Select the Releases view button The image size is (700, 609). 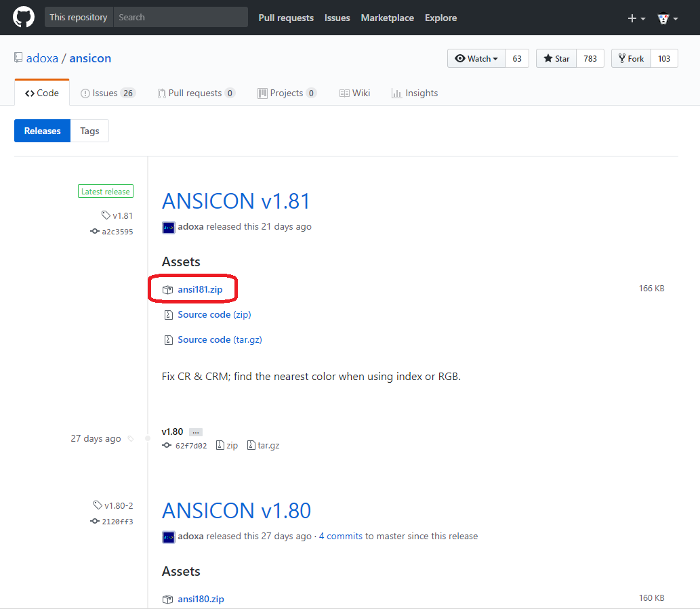(x=43, y=131)
